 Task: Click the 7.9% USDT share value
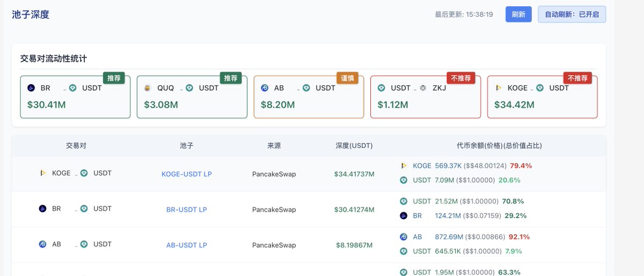click(x=514, y=251)
